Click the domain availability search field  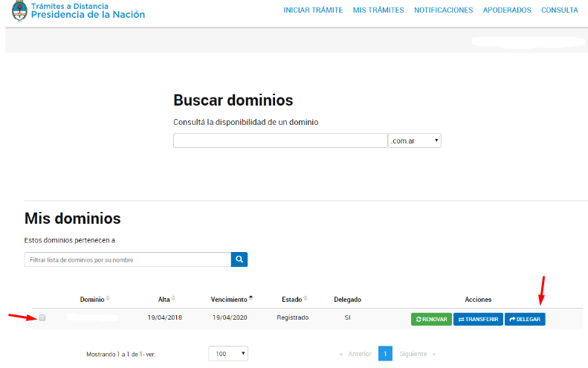[x=280, y=141]
